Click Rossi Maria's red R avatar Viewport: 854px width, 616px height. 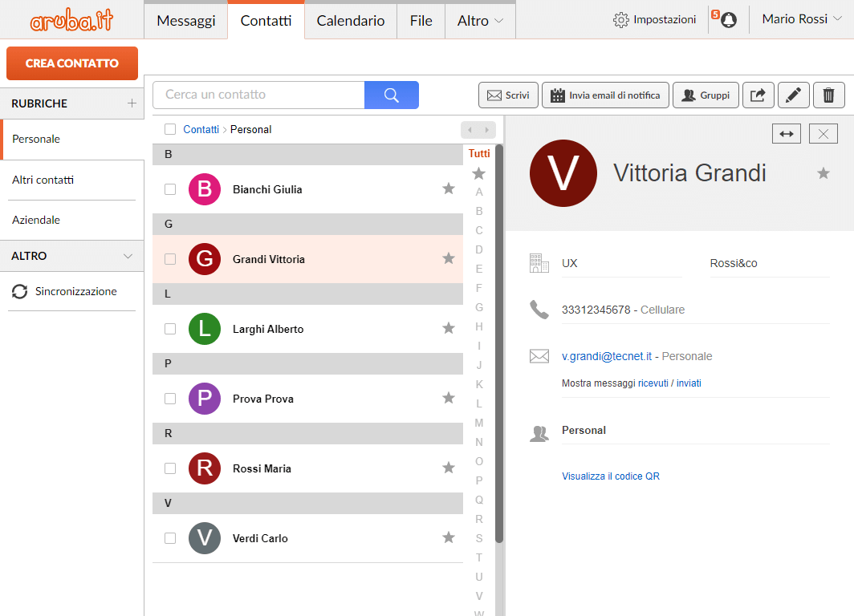[x=204, y=468]
